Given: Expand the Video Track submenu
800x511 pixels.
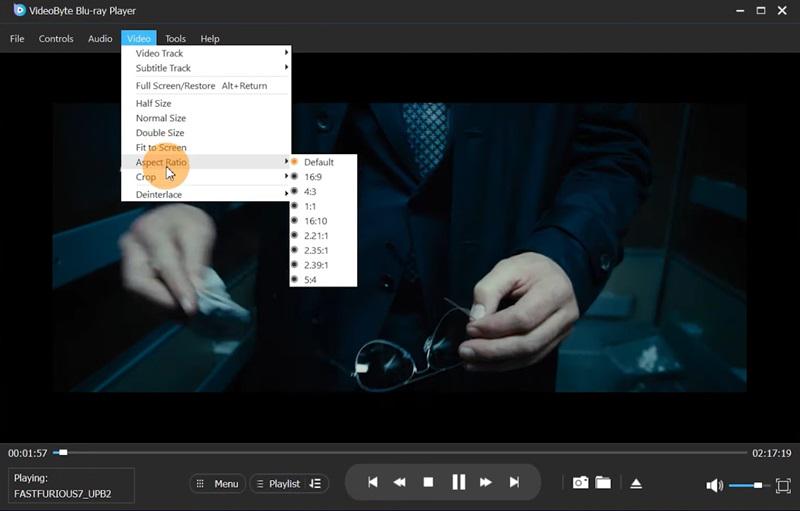Looking at the screenshot, I should pyautogui.click(x=206, y=53).
